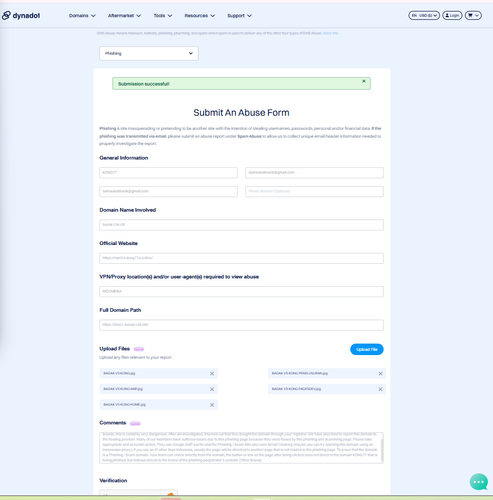Click the Upload File button
Image resolution: width=493 pixels, height=500 pixels.
point(367,349)
